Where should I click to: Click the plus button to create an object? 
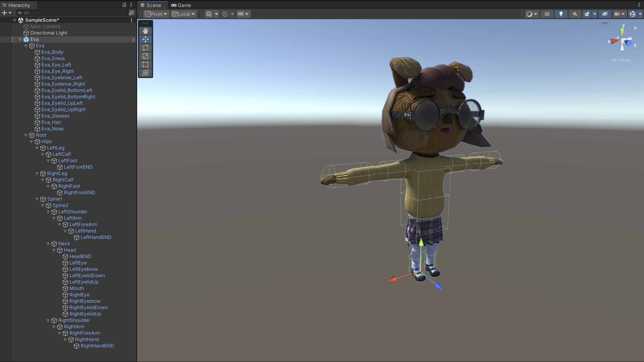coord(4,13)
